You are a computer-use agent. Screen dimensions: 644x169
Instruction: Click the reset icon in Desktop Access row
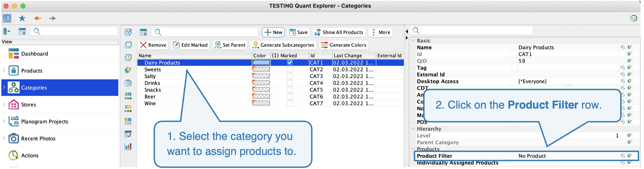tap(623, 81)
